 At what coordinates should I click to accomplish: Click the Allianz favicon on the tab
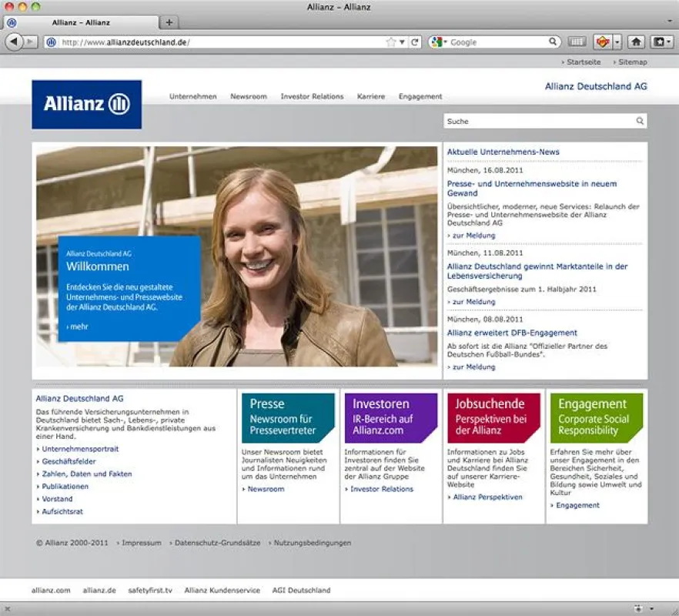(x=12, y=22)
